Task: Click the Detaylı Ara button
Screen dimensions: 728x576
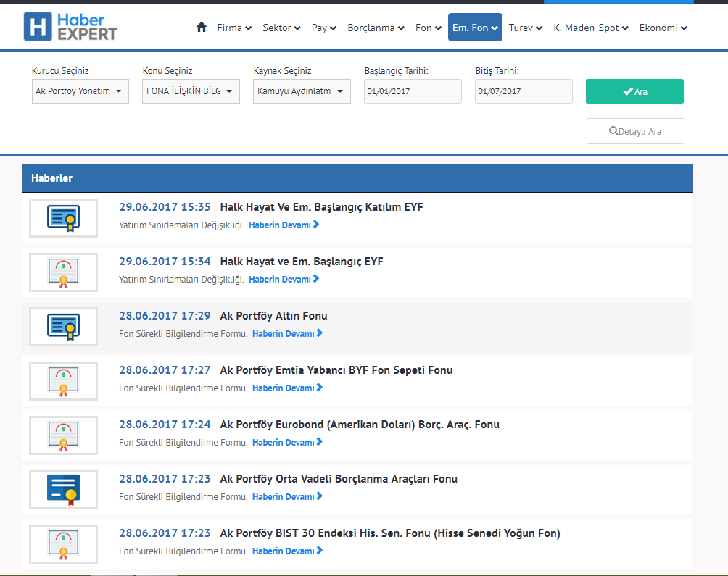Action: pyautogui.click(x=635, y=131)
